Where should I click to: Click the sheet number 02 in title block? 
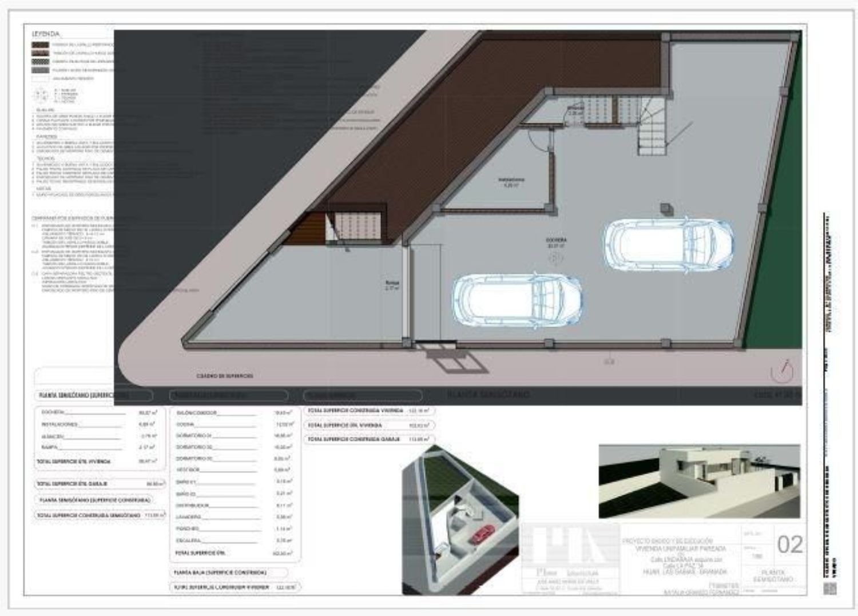[789, 545]
